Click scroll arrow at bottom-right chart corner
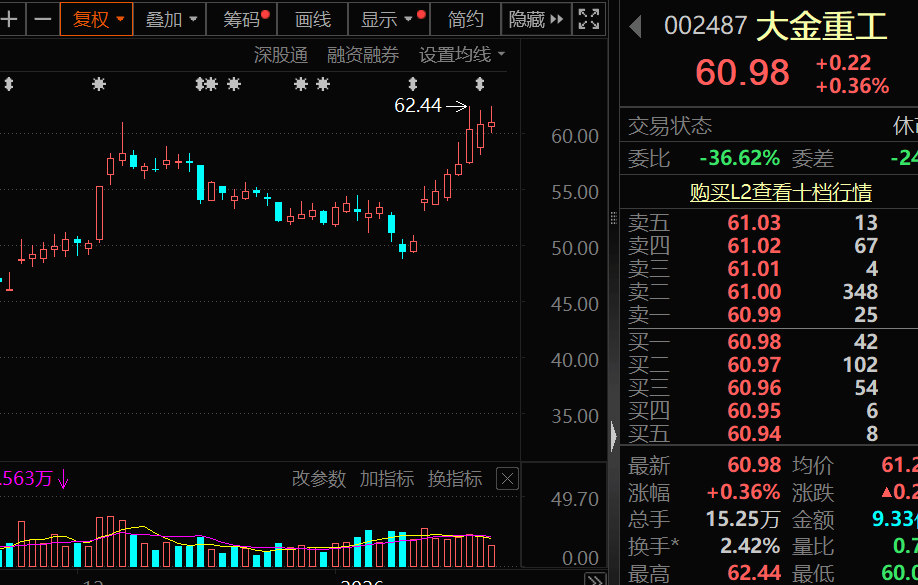Screen dimensions: 918x585 click(595, 580)
